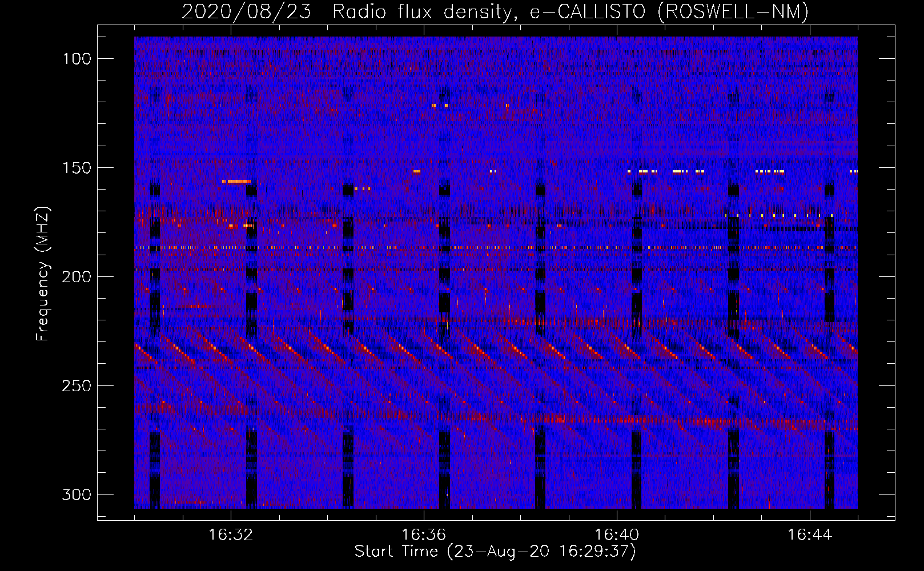The height and width of the screenshot is (571, 924).
Task: Click the '16:32' time tick label
Action: (x=231, y=535)
